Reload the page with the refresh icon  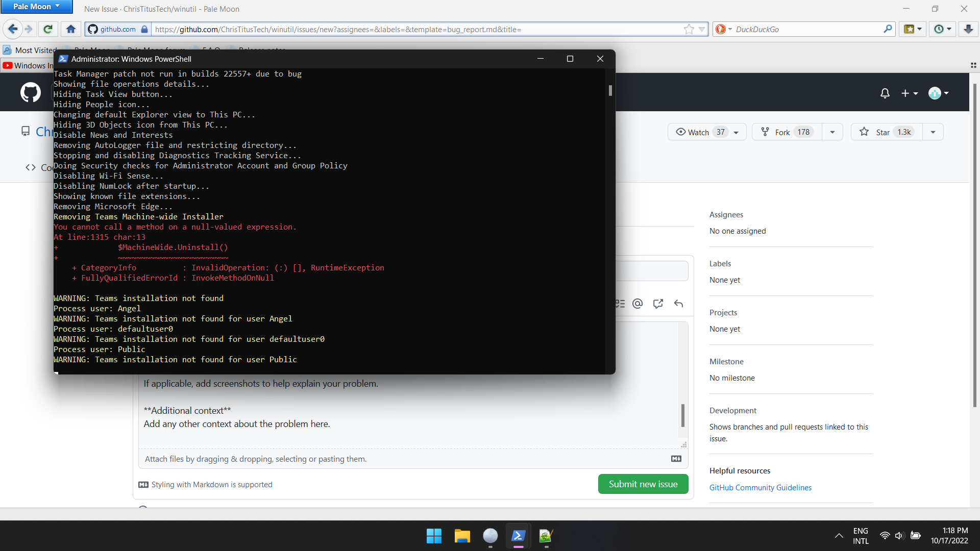pos(48,29)
